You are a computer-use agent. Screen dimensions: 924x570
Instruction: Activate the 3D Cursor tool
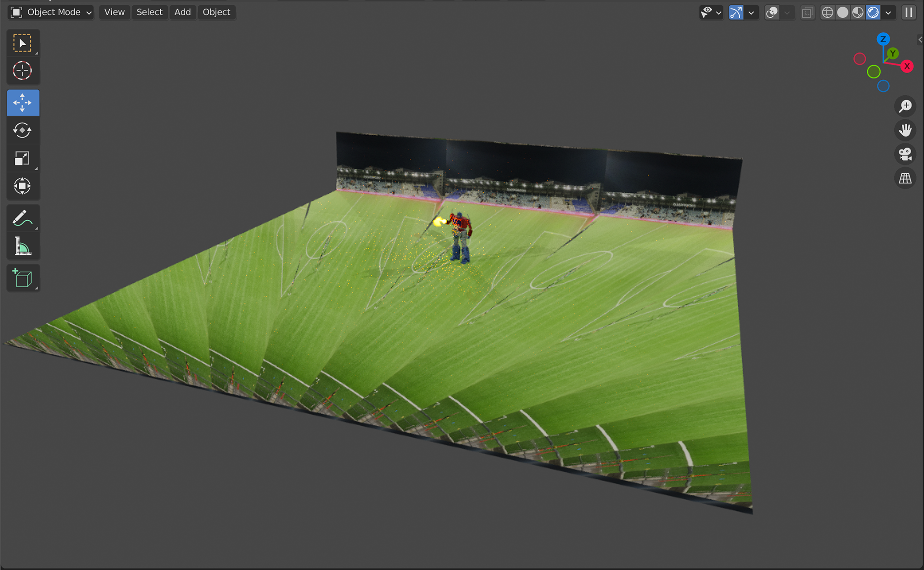(x=23, y=71)
